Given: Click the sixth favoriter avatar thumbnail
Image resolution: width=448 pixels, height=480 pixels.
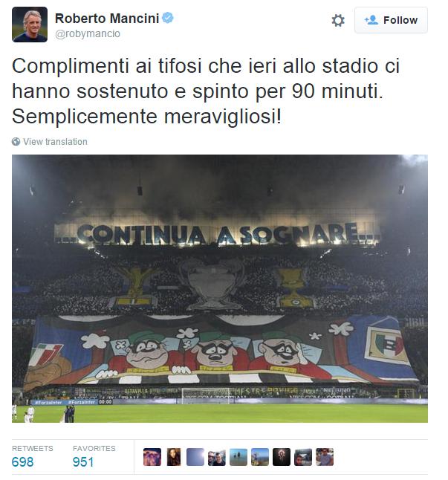Looking at the screenshot, I should click(260, 457).
